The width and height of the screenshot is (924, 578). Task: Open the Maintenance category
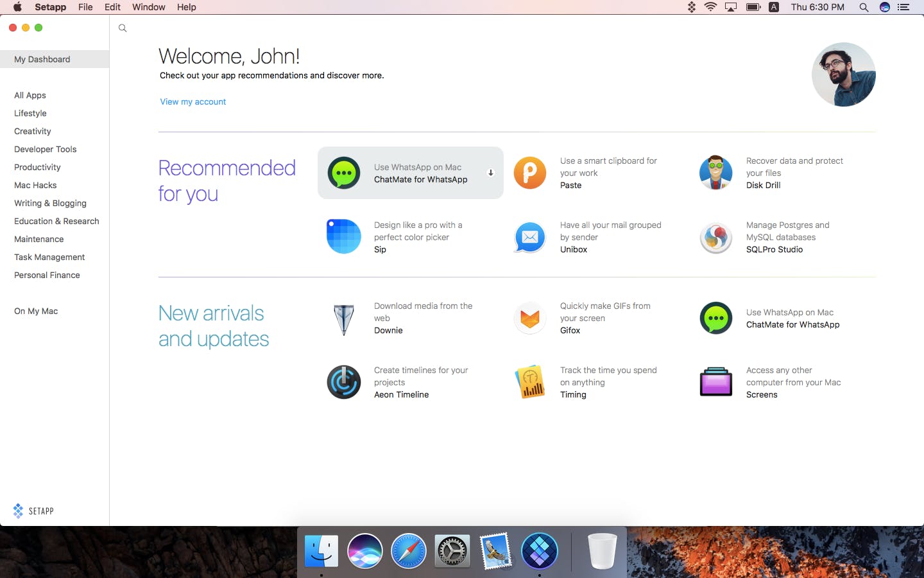[39, 239]
